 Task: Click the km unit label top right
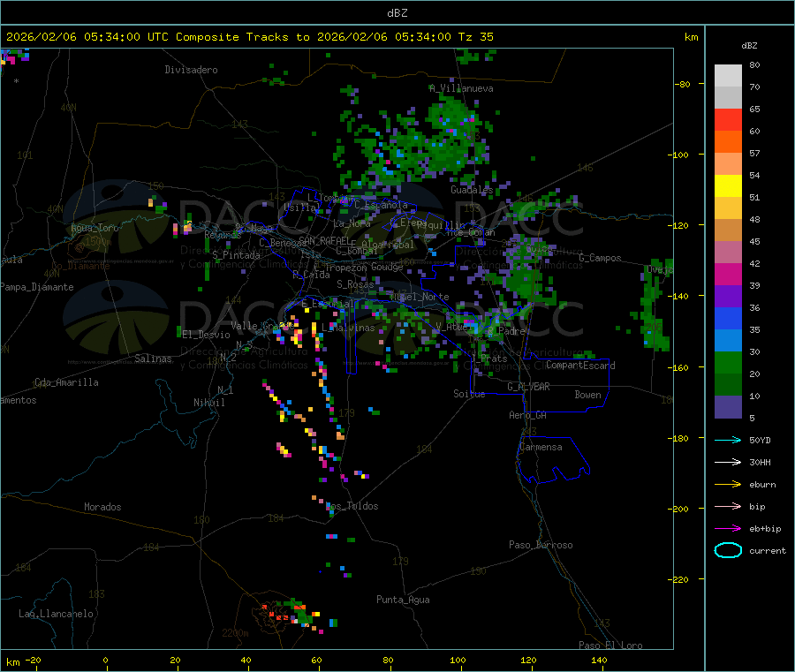[x=691, y=37]
